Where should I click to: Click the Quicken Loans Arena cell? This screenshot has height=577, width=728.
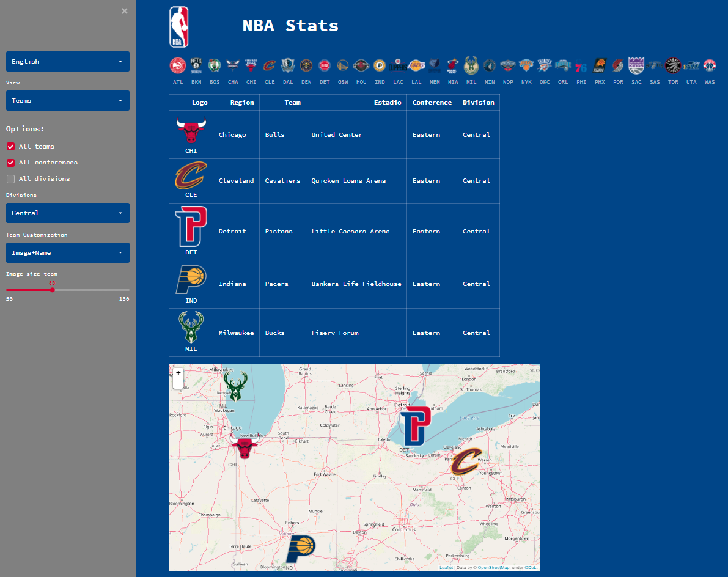point(356,181)
